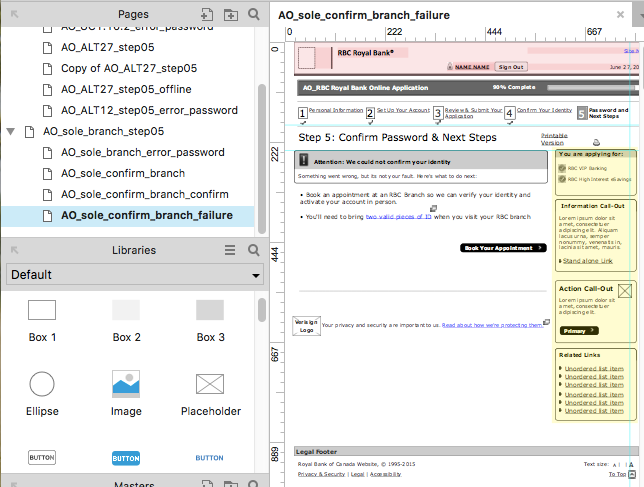Select the Ellipse widget
Screen dimensions: 644x487
tap(42, 384)
